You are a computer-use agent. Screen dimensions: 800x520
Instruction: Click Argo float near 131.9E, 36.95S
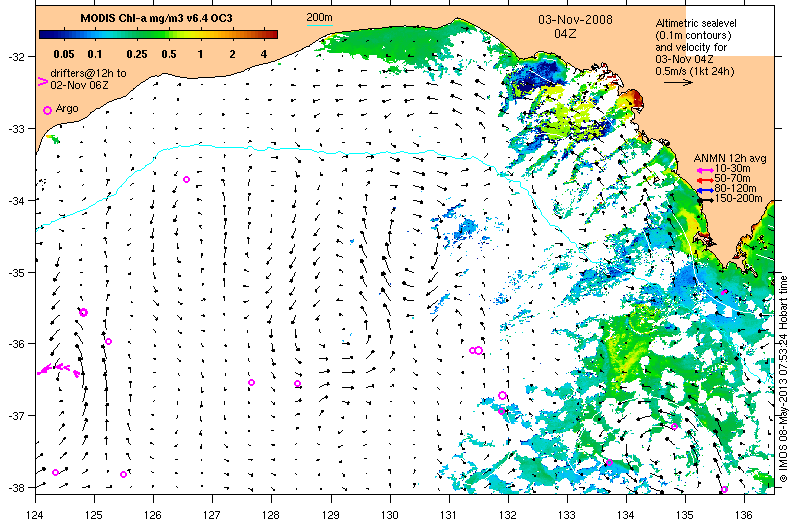(501, 411)
